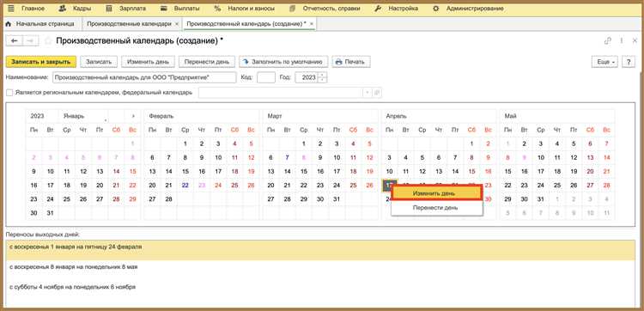
Task: Expand the Еще dropdown menu
Action: coord(605,62)
